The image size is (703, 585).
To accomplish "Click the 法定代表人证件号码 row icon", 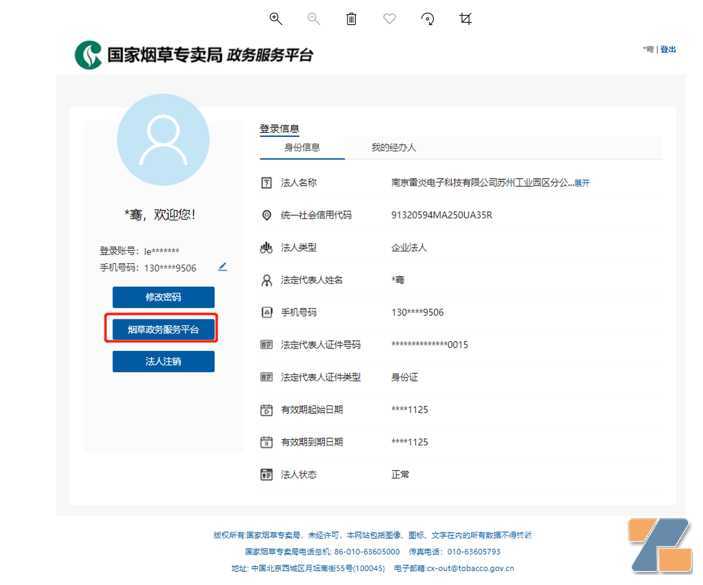I will (266, 345).
